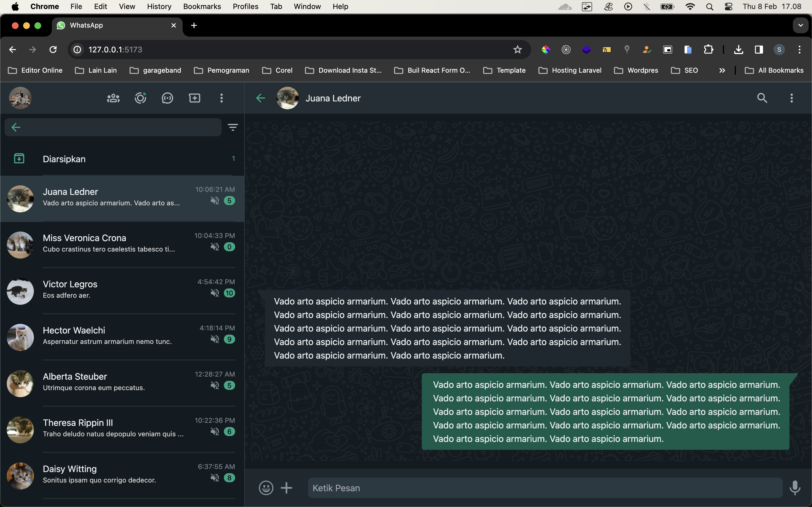The image size is (812, 507).
Task: Open conversation header three-dot menu
Action: (x=791, y=98)
